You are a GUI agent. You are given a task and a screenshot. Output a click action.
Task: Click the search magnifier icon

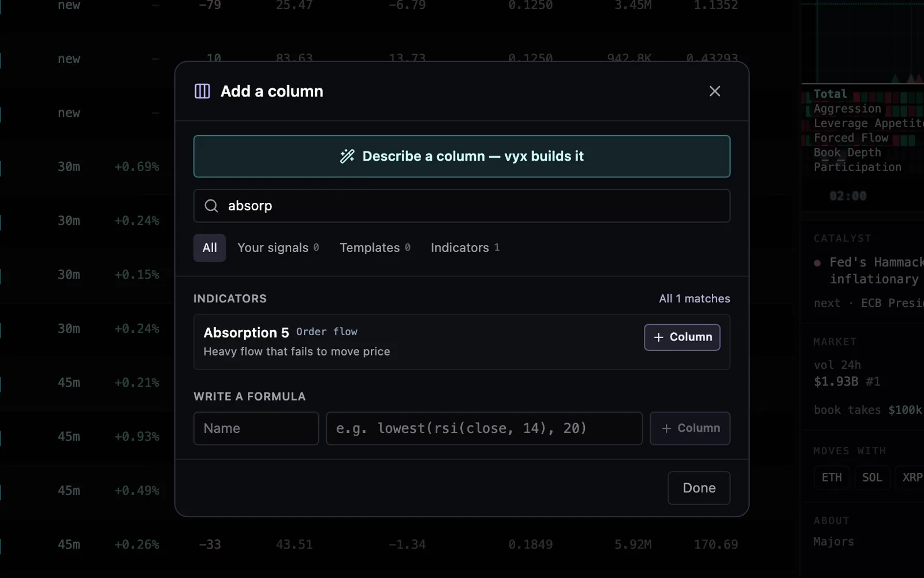[x=211, y=206]
